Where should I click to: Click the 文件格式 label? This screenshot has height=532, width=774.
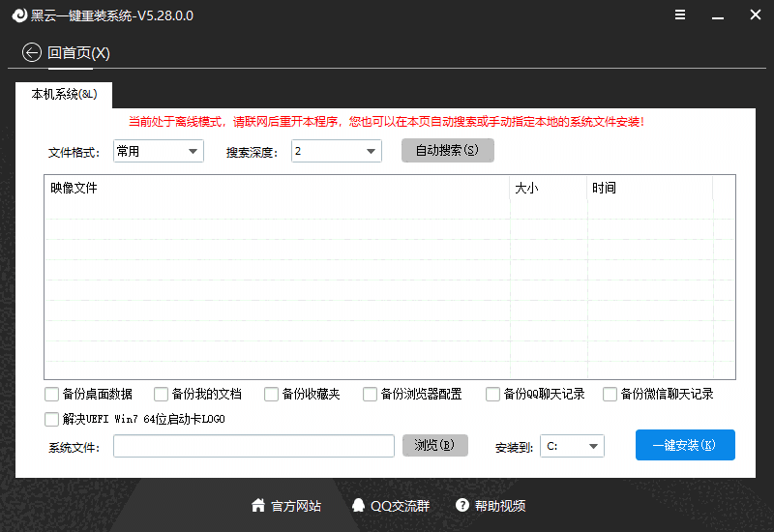click(74, 153)
